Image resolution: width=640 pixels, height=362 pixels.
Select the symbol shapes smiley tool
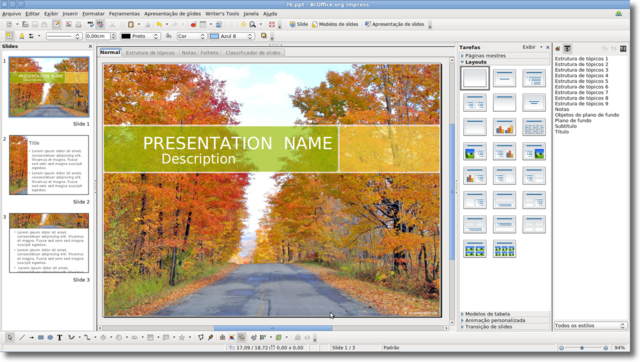tap(119, 338)
